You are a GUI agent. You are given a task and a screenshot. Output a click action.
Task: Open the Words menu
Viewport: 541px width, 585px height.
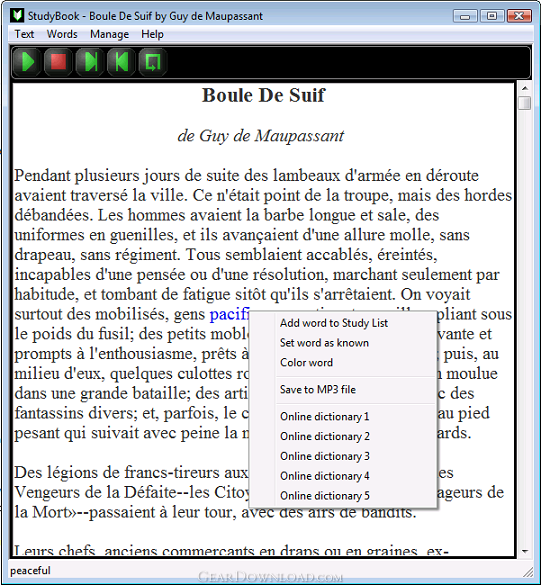tap(62, 34)
